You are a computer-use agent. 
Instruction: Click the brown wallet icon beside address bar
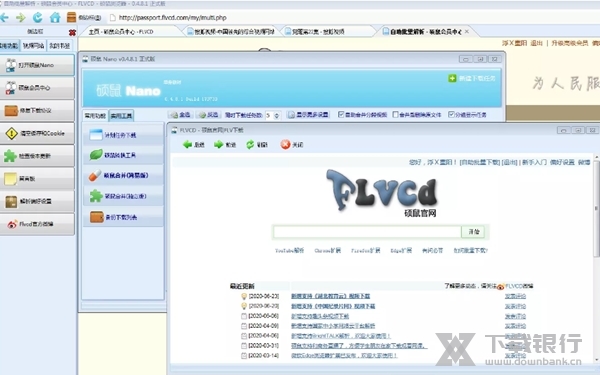pos(71,17)
